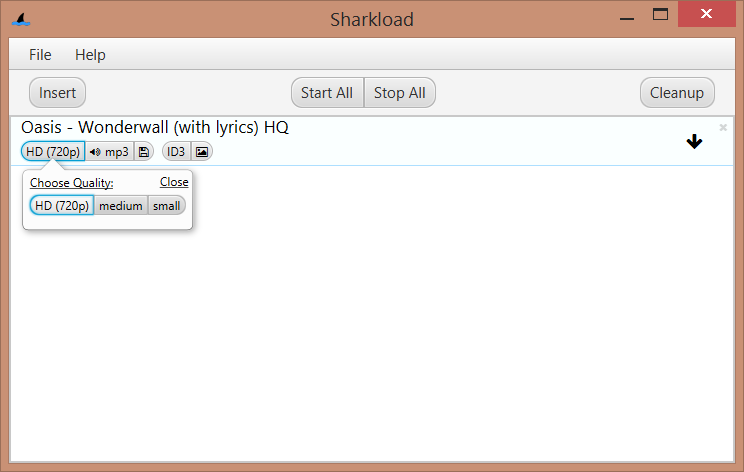Click Start All downloads
Image resolution: width=744 pixels, height=472 pixels.
327,93
